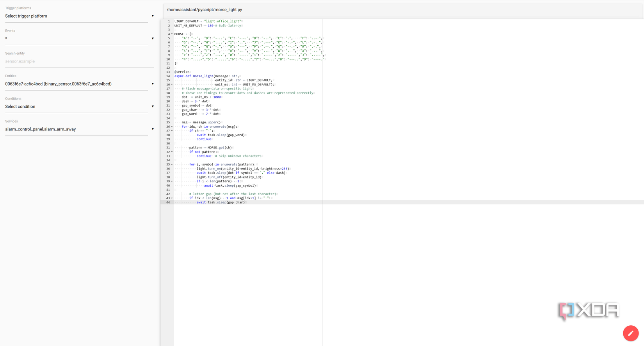644x346 pixels.
Task: Collapse the function definition fold arrow at line 16
Action: pyautogui.click(x=172, y=85)
